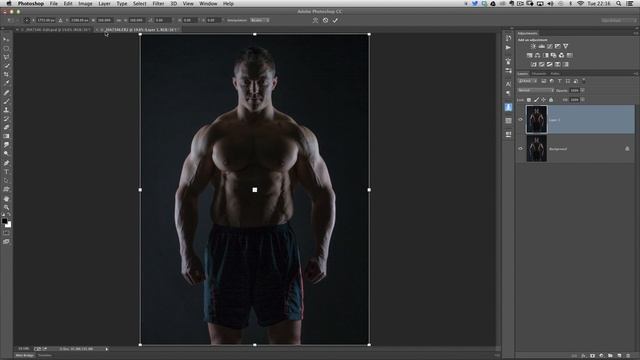Open the Window menu
The width and height of the screenshot is (640, 360).
(x=208, y=4)
